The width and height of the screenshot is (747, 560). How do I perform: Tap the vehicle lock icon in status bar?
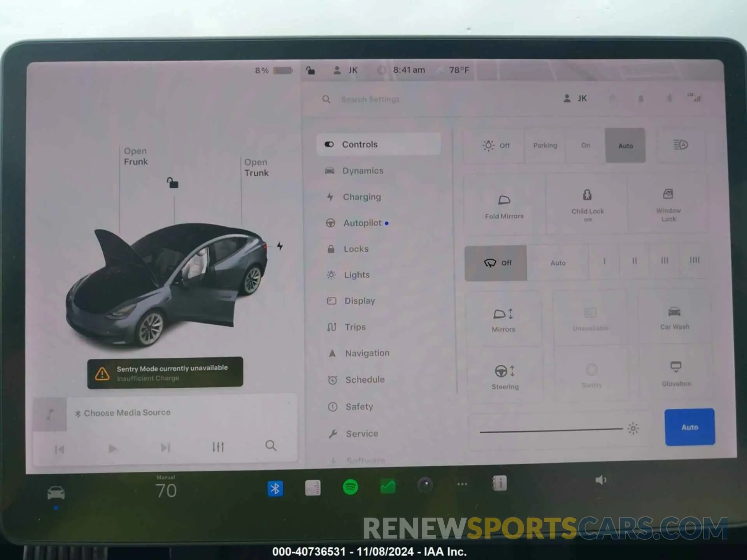click(310, 70)
